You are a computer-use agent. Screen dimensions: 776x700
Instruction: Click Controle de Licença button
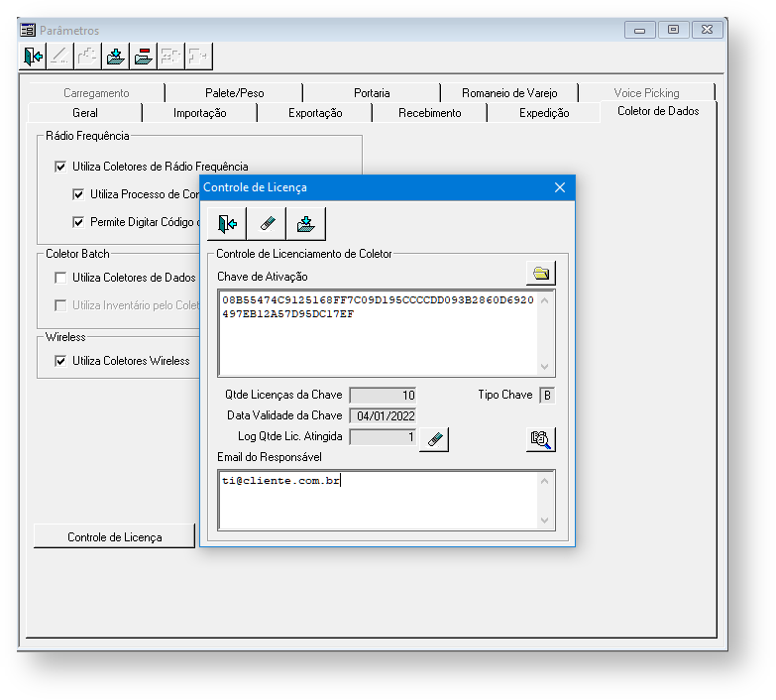coord(114,536)
